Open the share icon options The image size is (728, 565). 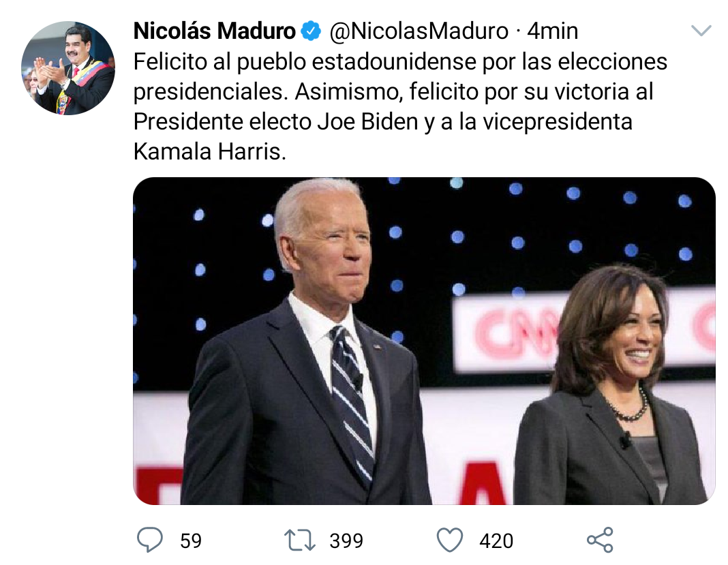600,540
